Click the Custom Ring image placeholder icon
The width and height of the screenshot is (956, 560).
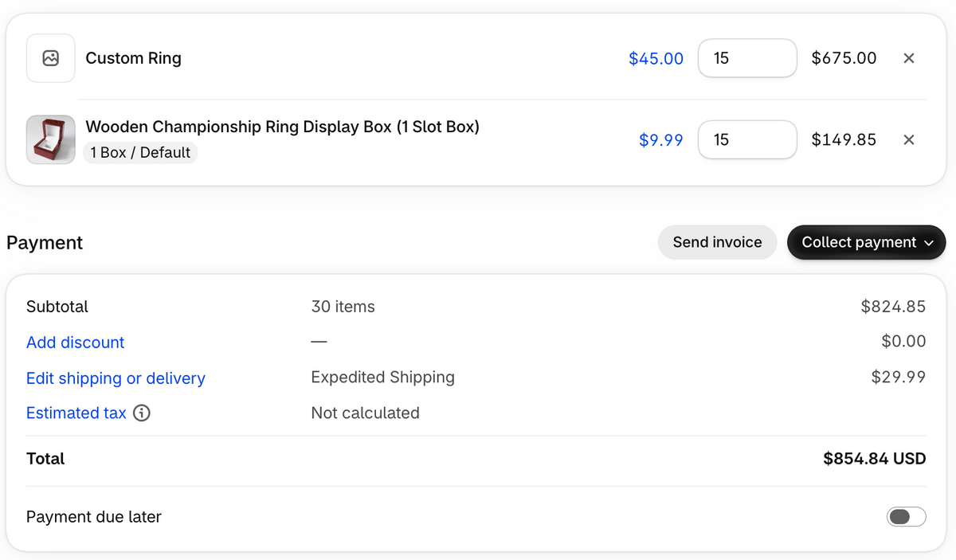[51, 58]
